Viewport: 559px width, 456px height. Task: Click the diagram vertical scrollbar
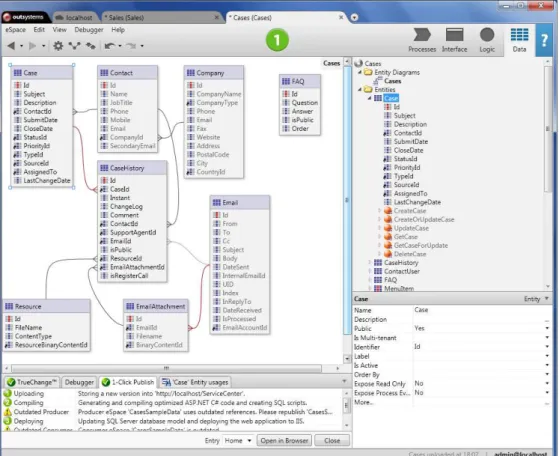click(347, 200)
